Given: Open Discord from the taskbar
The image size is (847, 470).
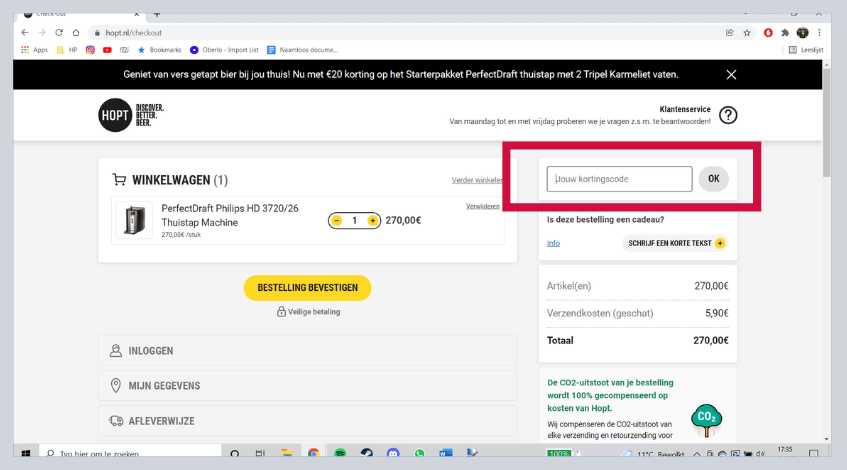Looking at the screenshot, I should [x=393, y=453].
